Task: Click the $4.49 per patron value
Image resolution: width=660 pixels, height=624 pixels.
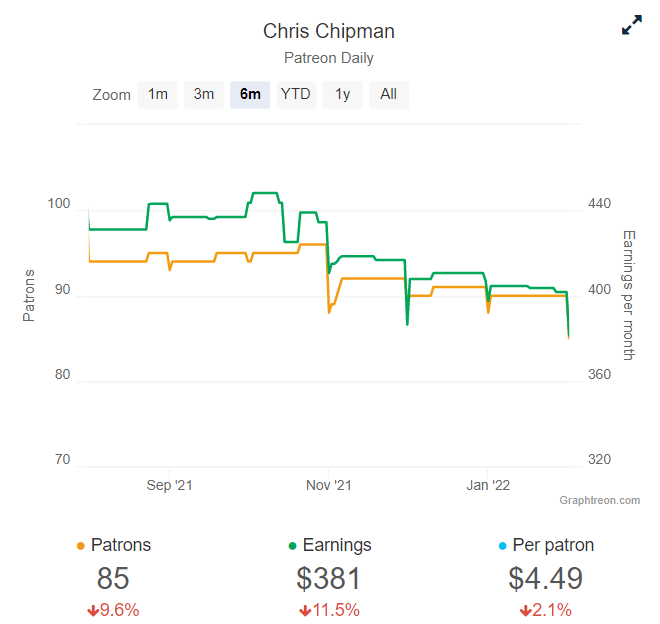Action: 546,579
